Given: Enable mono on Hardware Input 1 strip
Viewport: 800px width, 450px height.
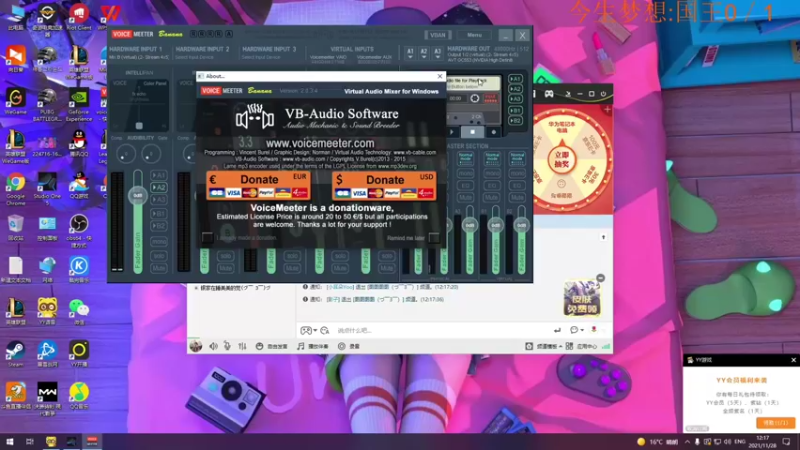Looking at the screenshot, I should pos(159,241).
